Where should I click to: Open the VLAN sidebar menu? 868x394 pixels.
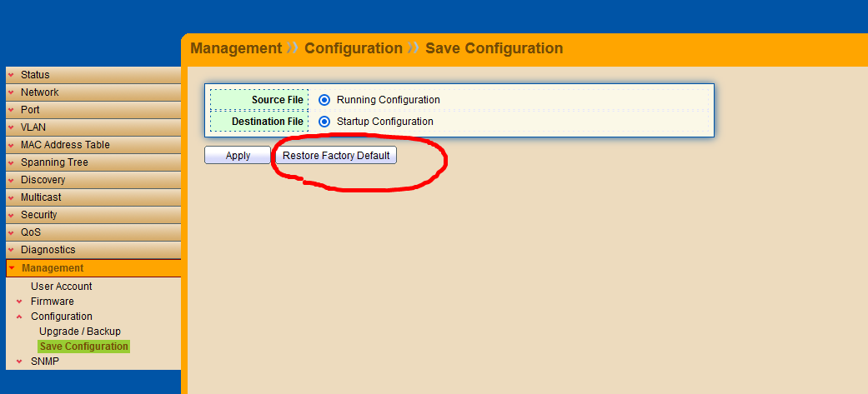click(33, 127)
